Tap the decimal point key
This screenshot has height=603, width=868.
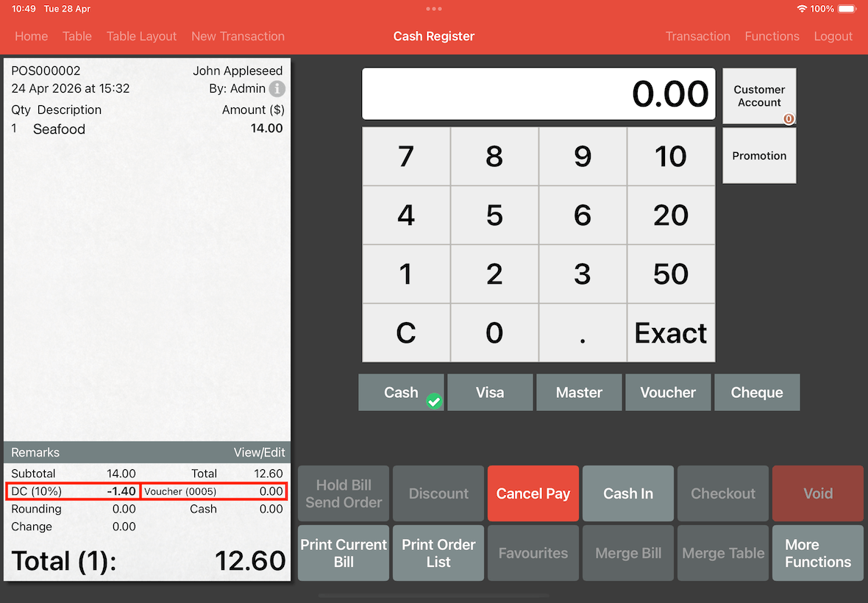coord(583,333)
